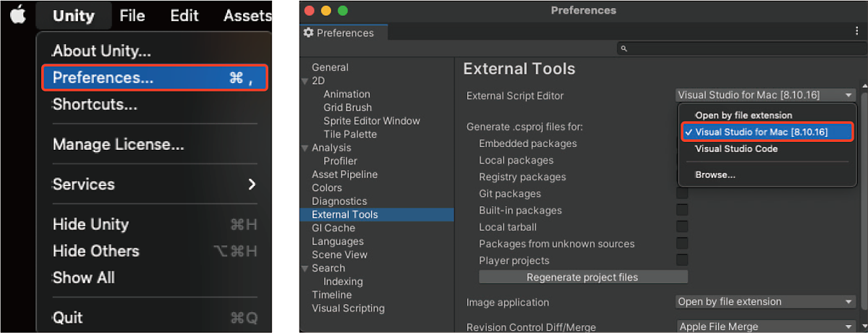The height and width of the screenshot is (333, 868).
Task: Toggle Built-in packages checkbox
Action: pos(682,210)
